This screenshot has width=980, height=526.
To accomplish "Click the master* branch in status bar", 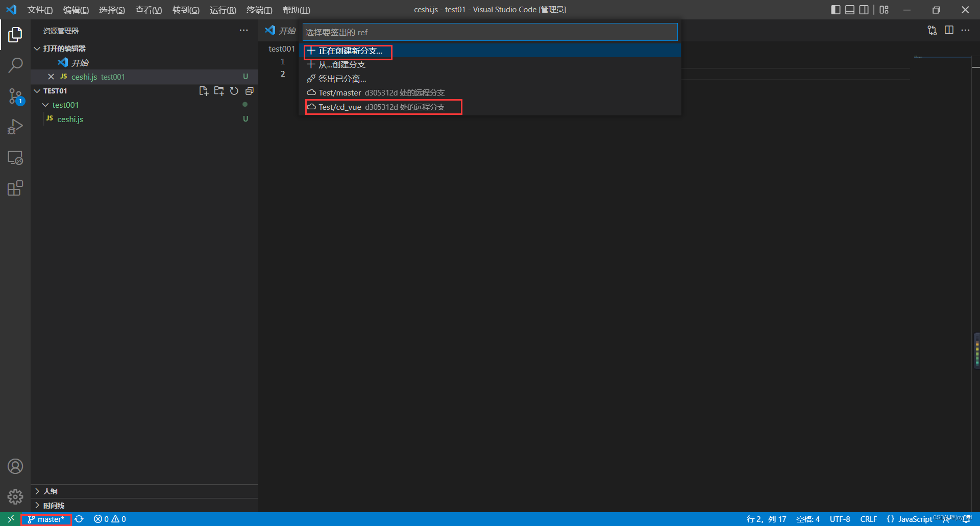I will pyautogui.click(x=46, y=519).
